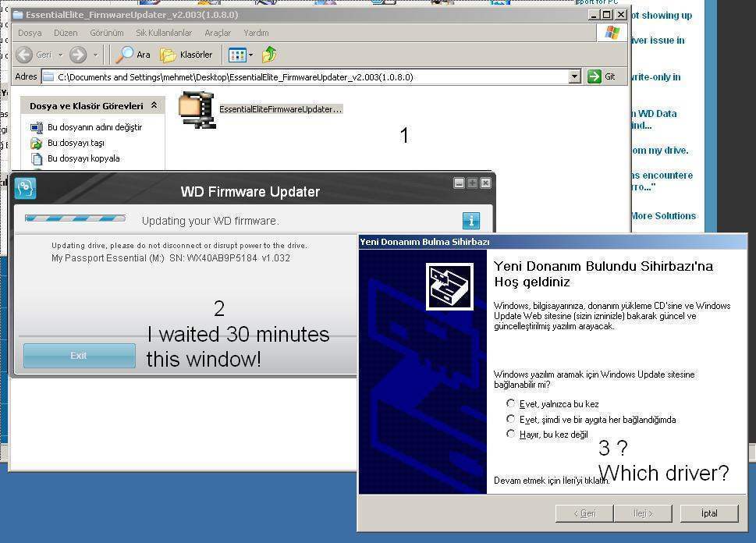Open the Görünüm menu
This screenshot has height=543, width=756.
point(107,33)
